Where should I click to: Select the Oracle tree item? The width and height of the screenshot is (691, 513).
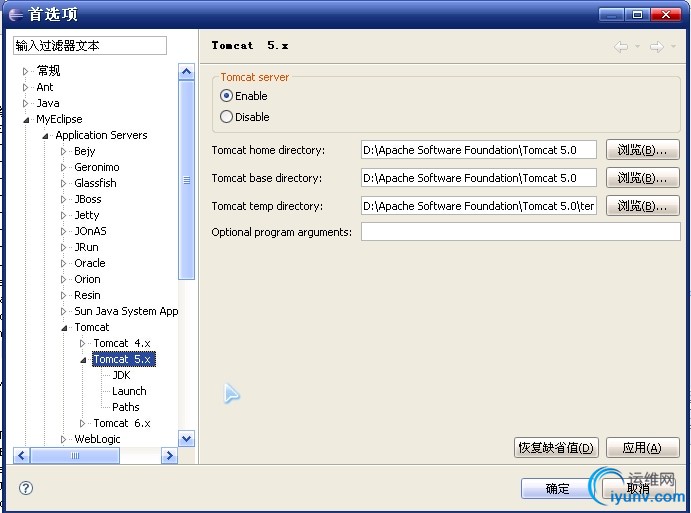pyautogui.click(x=90, y=263)
